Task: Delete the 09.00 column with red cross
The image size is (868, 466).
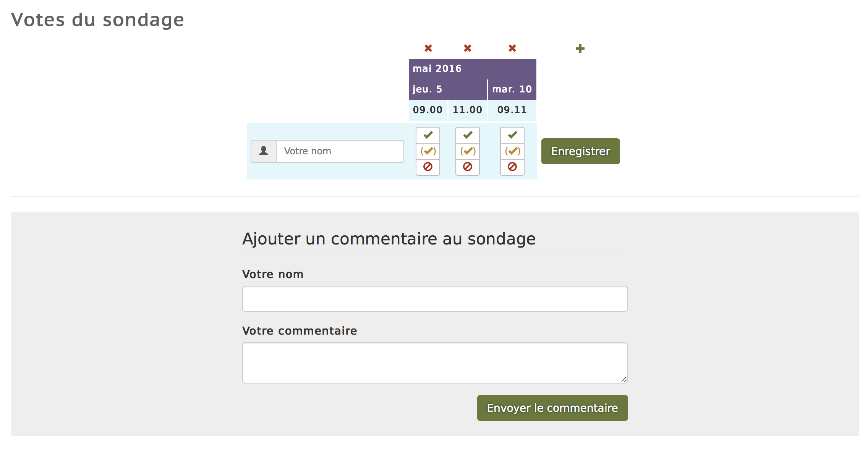Action: pyautogui.click(x=428, y=48)
